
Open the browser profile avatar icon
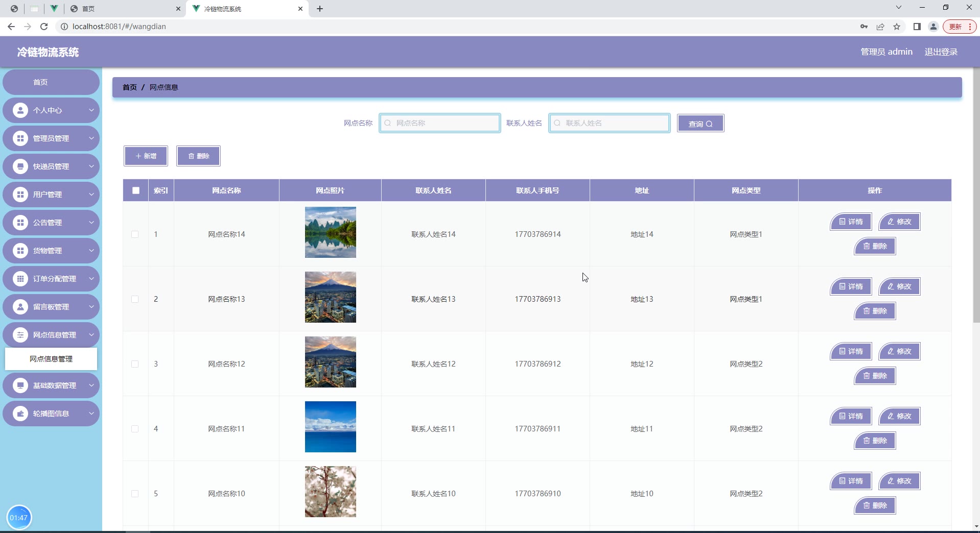tap(933, 27)
